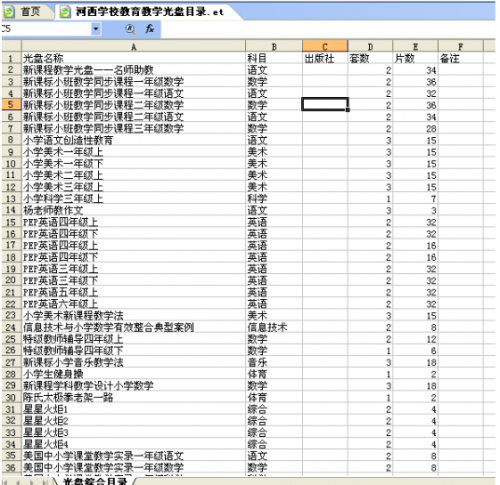Screen dimensions: 500x485
Task: Select the 光盘综合目录 sheet tab
Action: pos(95,481)
